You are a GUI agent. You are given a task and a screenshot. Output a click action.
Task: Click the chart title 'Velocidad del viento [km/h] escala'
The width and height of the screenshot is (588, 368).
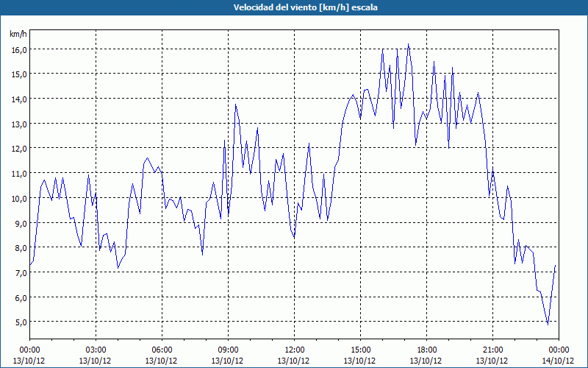coord(305,7)
